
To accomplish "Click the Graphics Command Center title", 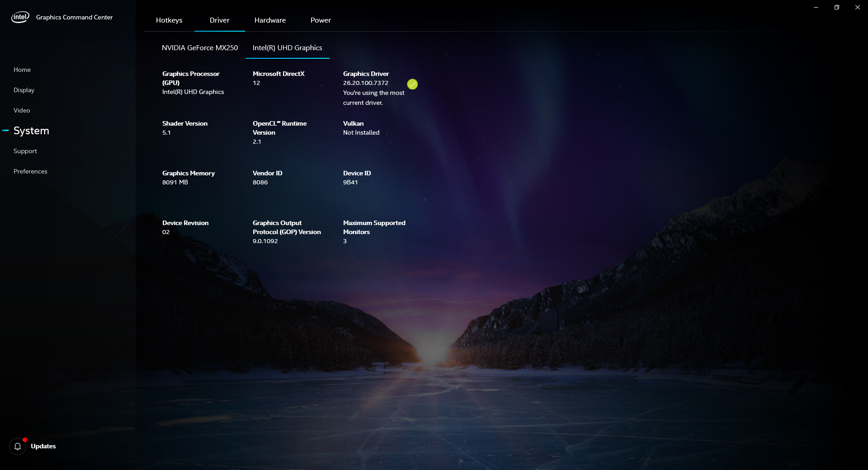I will tap(75, 17).
